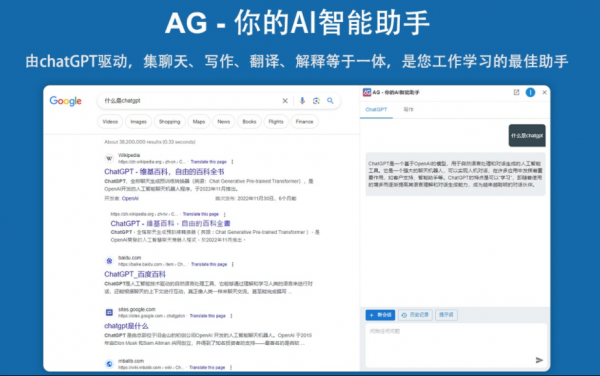600x376 pixels.
Task: Select the Shopping search filter
Action: coord(170,122)
